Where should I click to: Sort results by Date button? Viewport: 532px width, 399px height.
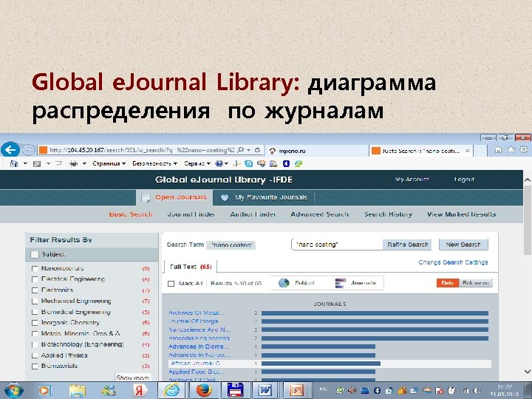448,283
